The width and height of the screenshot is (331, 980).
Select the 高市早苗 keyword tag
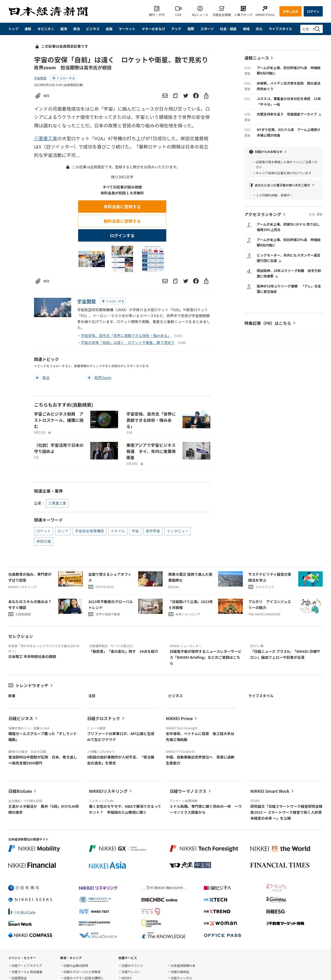tap(153, 531)
